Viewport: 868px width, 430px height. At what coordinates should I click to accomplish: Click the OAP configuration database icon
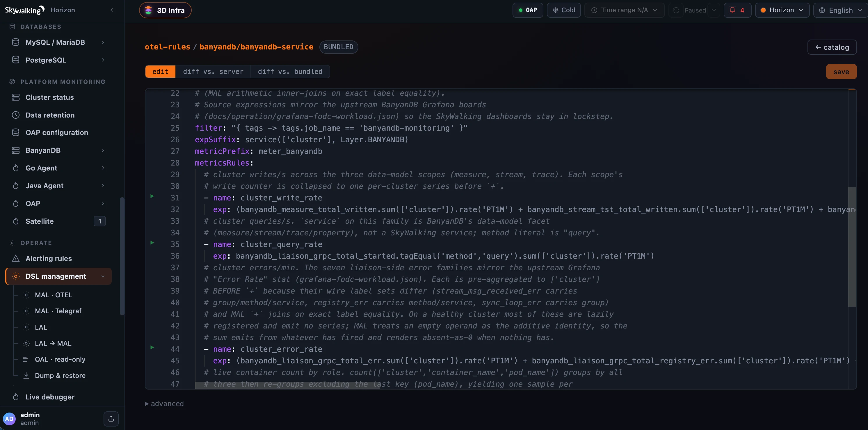(x=15, y=132)
